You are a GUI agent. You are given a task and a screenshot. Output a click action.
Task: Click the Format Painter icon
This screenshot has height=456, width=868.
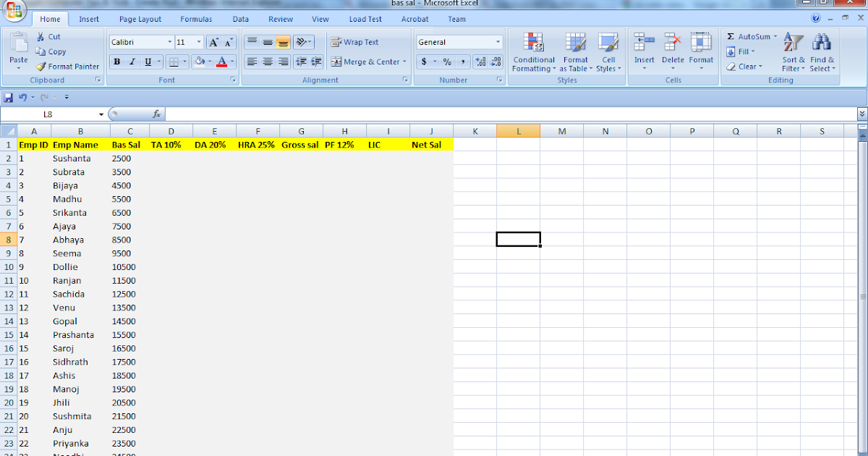(x=41, y=67)
